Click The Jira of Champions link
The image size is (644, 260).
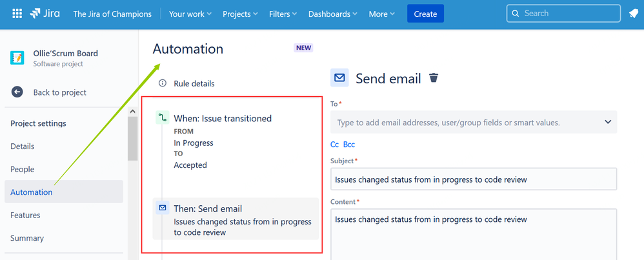point(112,14)
